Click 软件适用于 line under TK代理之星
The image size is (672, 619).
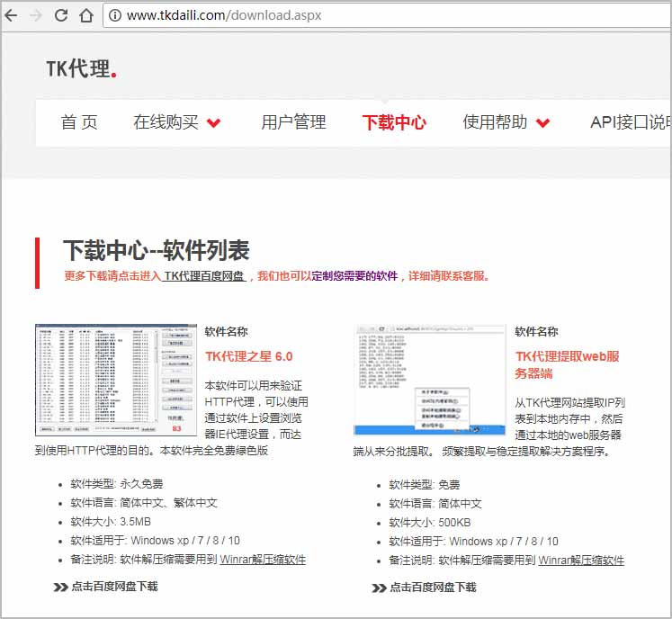tap(155, 541)
